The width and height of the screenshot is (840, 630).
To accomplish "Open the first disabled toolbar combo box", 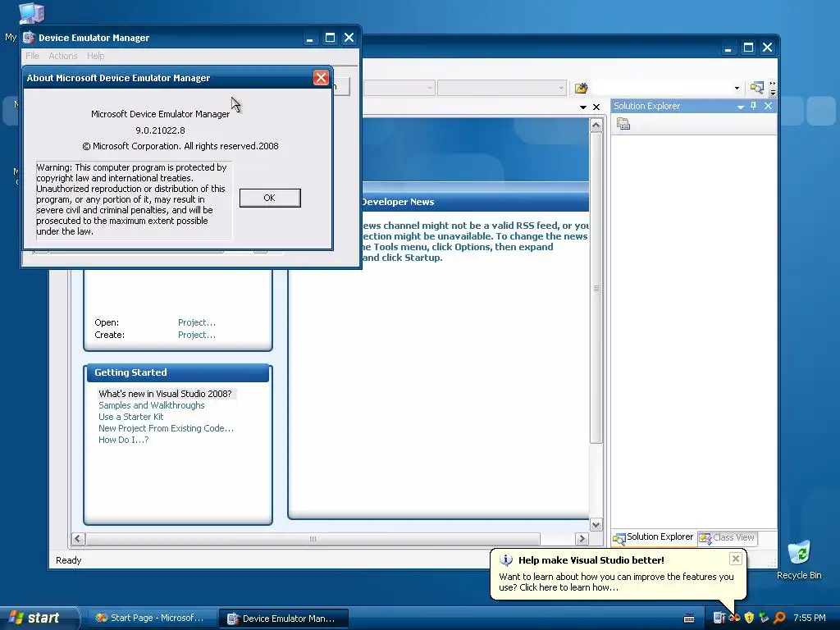I will pyautogui.click(x=399, y=87).
